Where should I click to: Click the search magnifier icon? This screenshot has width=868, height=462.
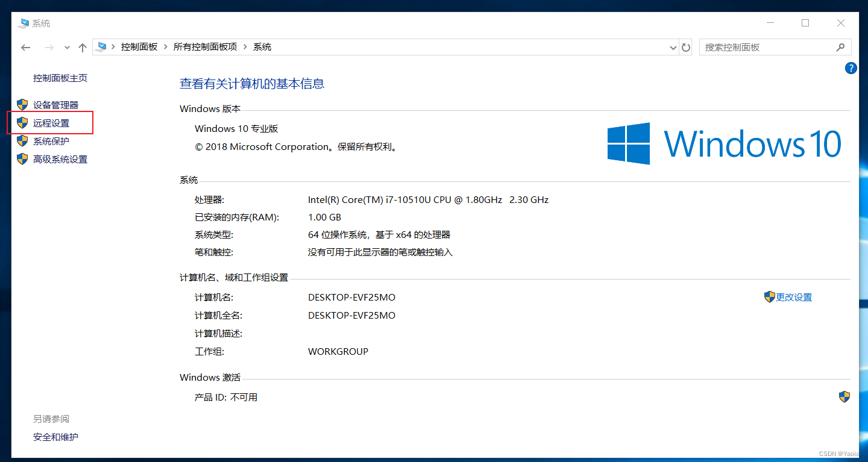click(x=840, y=47)
